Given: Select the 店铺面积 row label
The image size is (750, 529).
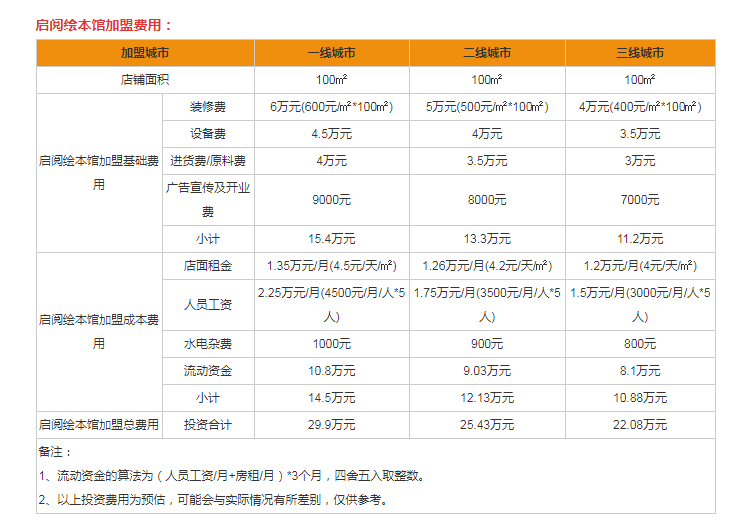Looking at the screenshot, I should coord(145,80).
